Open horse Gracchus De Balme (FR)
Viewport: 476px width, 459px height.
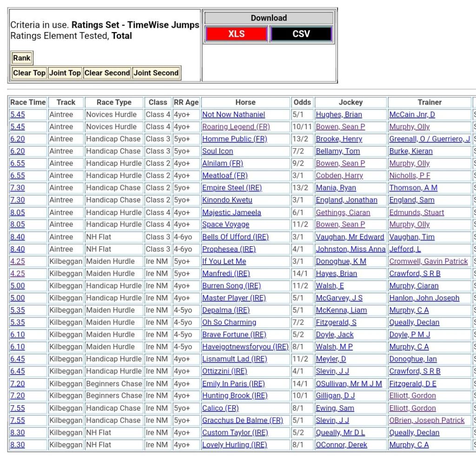coord(242,420)
